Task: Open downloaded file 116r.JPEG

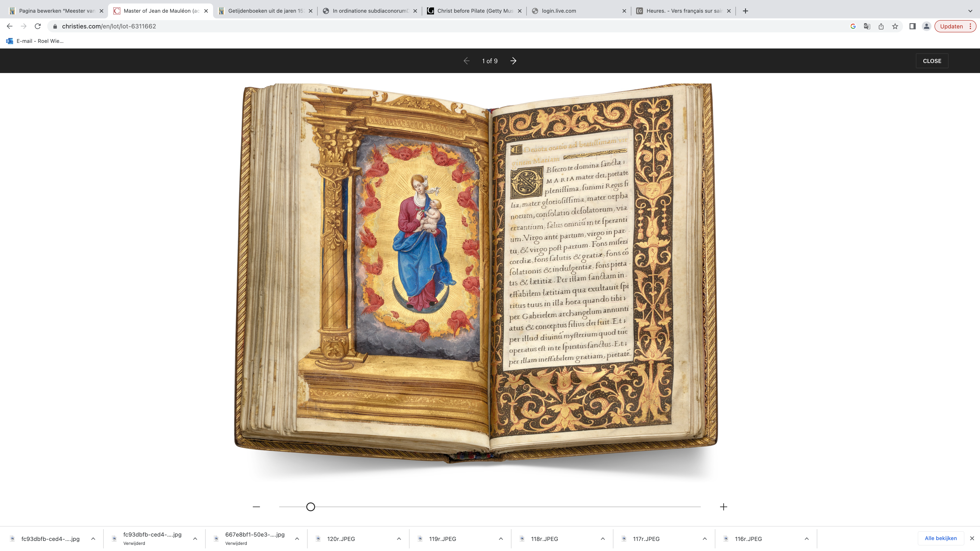Action: pos(748,539)
